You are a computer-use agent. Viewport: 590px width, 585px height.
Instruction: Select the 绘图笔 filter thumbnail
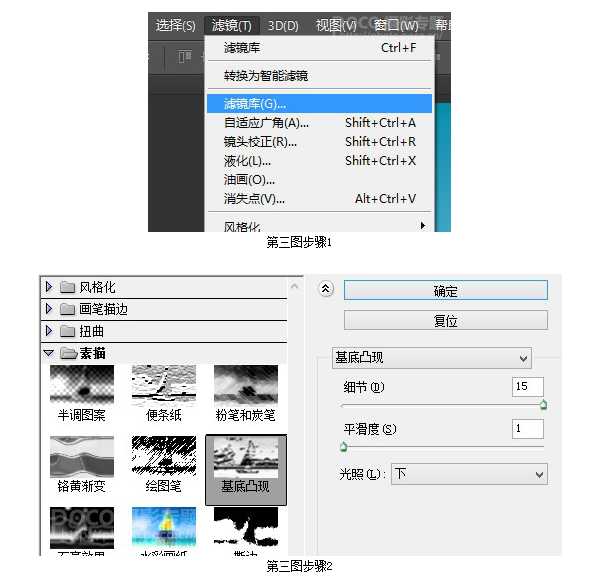(x=164, y=456)
